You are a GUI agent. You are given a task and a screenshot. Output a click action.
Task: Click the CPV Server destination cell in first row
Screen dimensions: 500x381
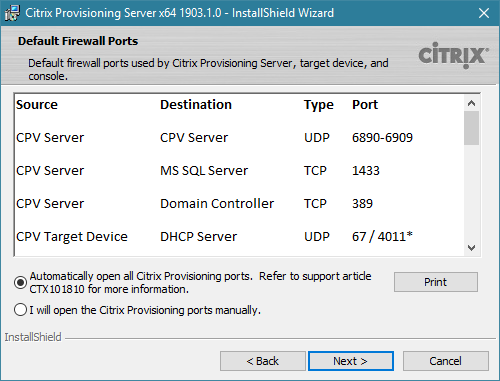click(194, 137)
